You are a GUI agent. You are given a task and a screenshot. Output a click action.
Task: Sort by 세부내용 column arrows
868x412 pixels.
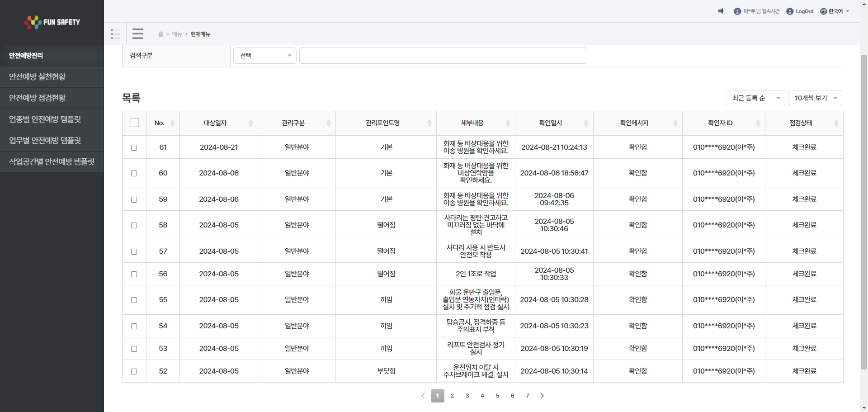(508, 123)
